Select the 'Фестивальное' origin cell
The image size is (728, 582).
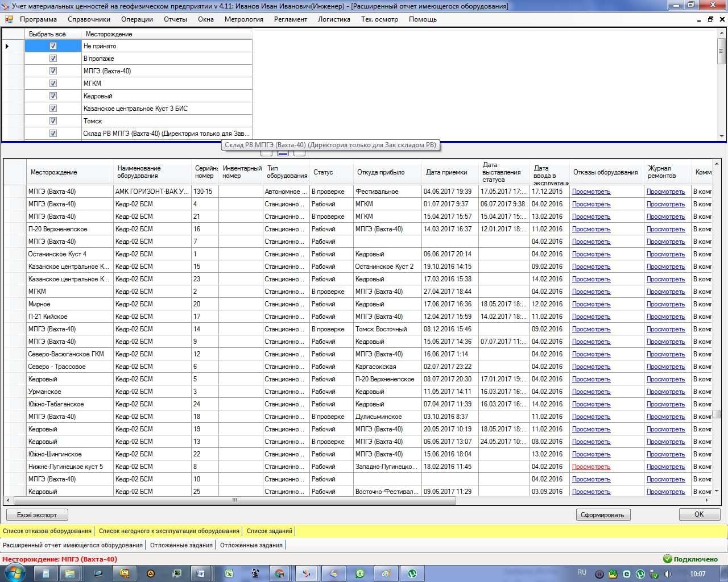point(387,192)
